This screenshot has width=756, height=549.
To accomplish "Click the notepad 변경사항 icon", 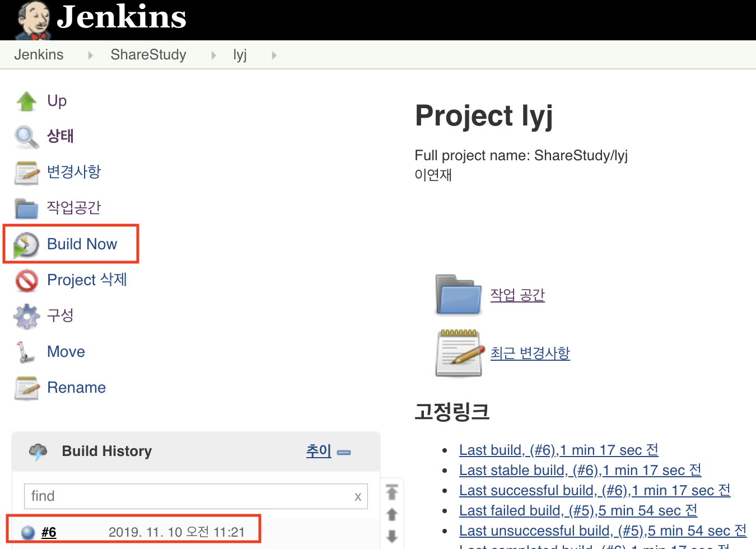I will (x=27, y=173).
